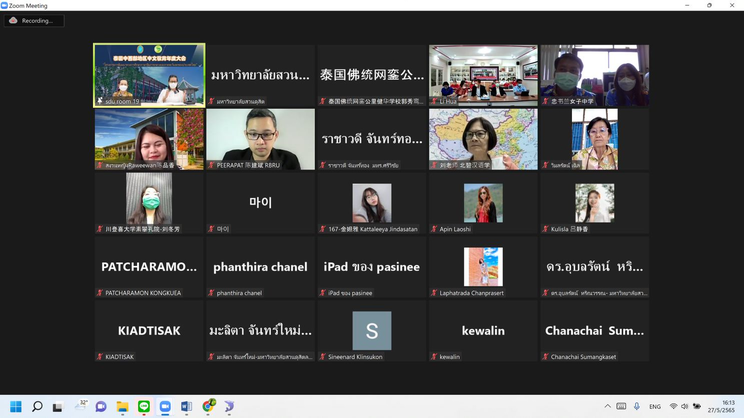Viewport: 744px width, 418px height.
Task: Click the taskbar Search magnifier icon
Action: pos(37,407)
